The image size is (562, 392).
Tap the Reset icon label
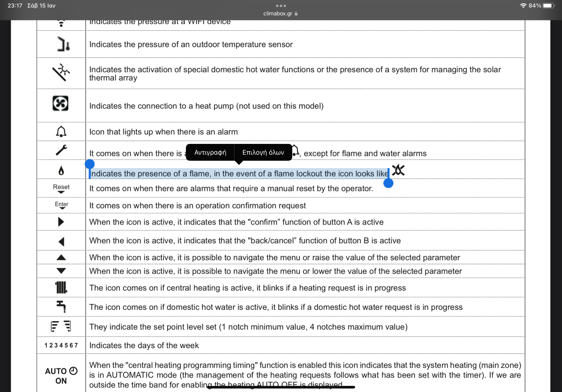click(x=61, y=188)
